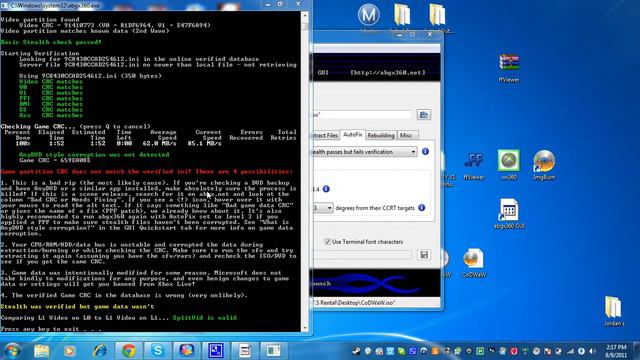Click the http://abgx360.net header text in GUI
Screen dimensions: 640x360
pyautogui.click(x=388, y=73)
